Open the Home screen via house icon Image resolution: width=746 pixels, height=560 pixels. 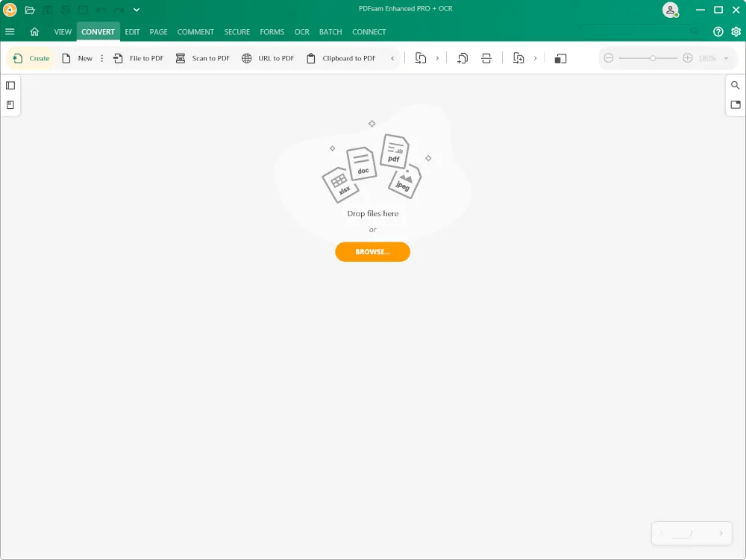point(34,32)
